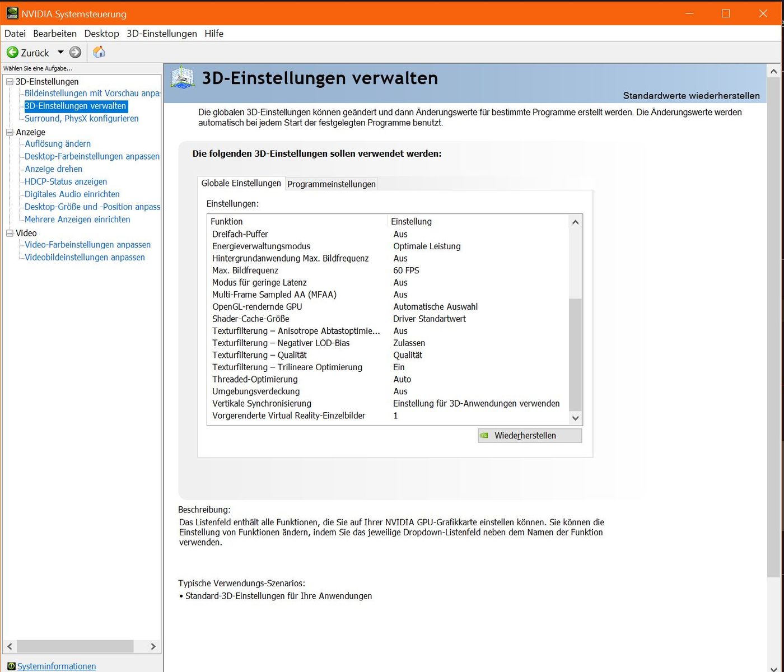The image size is (784, 672).
Task: Open the Systeminformationen link
Action: (57, 666)
